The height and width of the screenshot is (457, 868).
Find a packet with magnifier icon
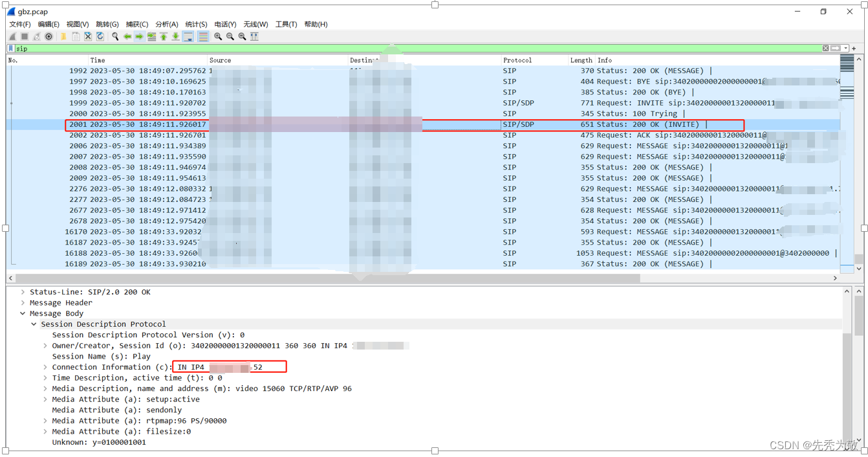tap(115, 37)
